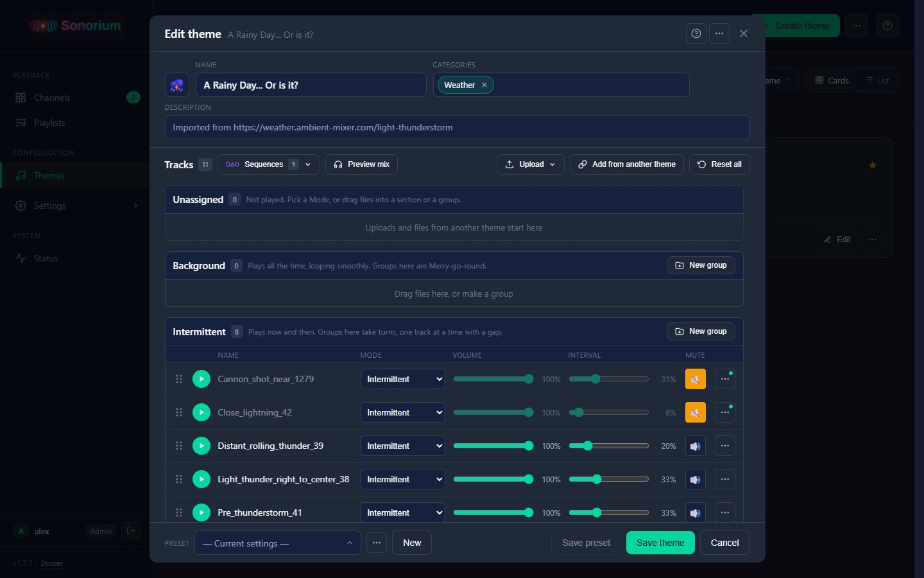Play the Cannon_shot_near_1279 track preview
Viewport: 924px width, 578px height.
pos(201,379)
